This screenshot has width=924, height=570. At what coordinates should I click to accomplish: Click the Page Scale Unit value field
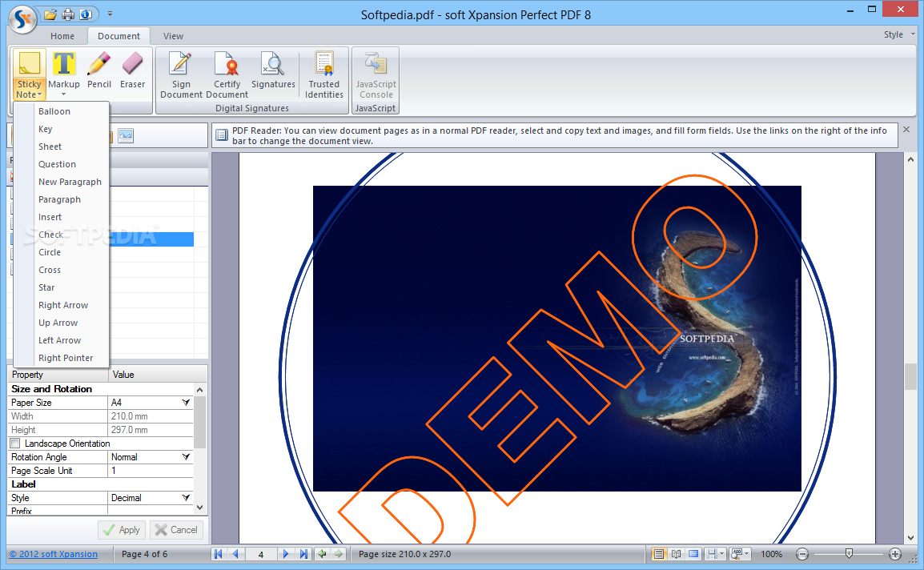151,471
